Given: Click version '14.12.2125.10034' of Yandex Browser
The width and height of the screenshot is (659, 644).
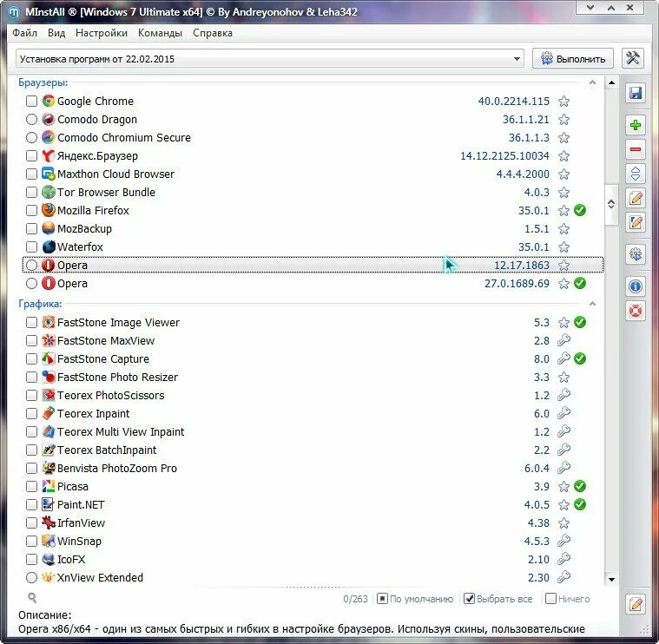Looking at the screenshot, I should pyautogui.click(x=504, y=156).
